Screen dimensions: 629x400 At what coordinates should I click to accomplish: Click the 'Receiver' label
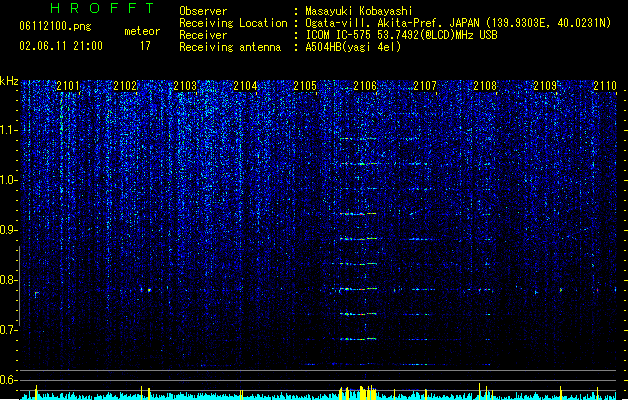[x=203, y=35]
